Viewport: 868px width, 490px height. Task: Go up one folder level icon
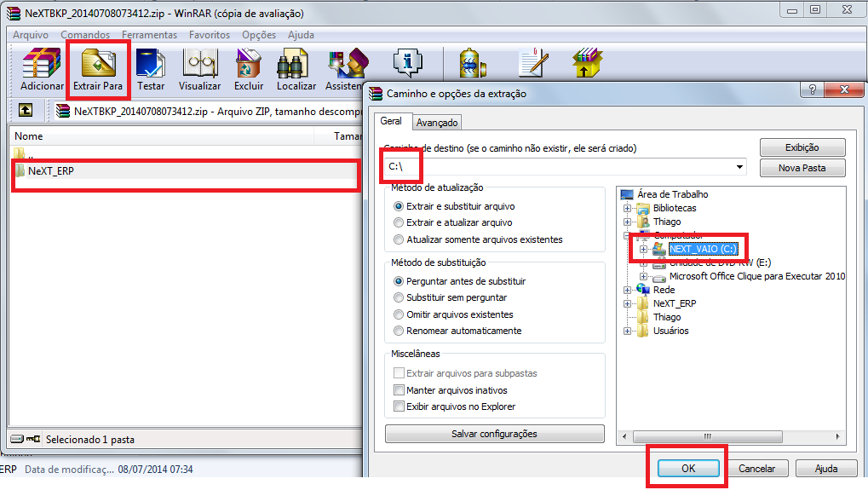tap(26, 110)
